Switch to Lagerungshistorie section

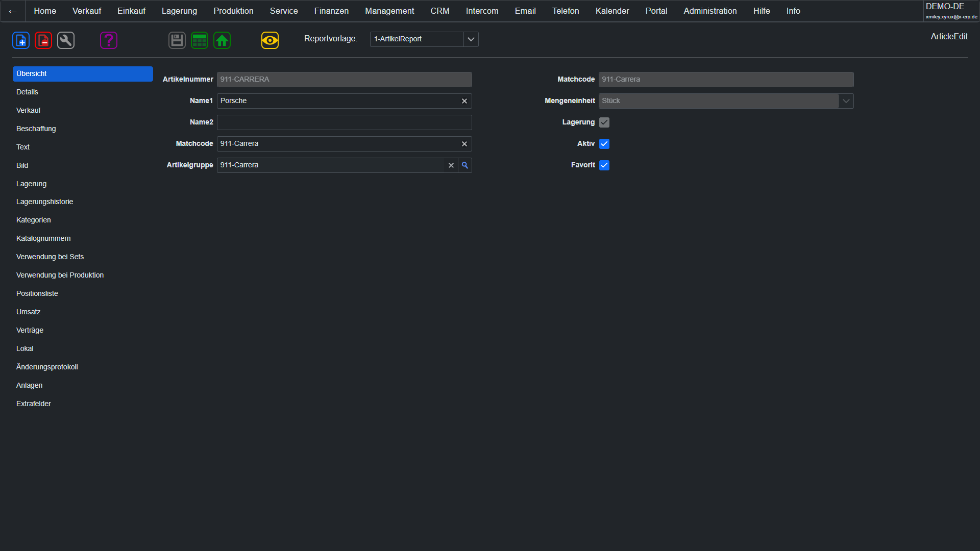(44, 202)
